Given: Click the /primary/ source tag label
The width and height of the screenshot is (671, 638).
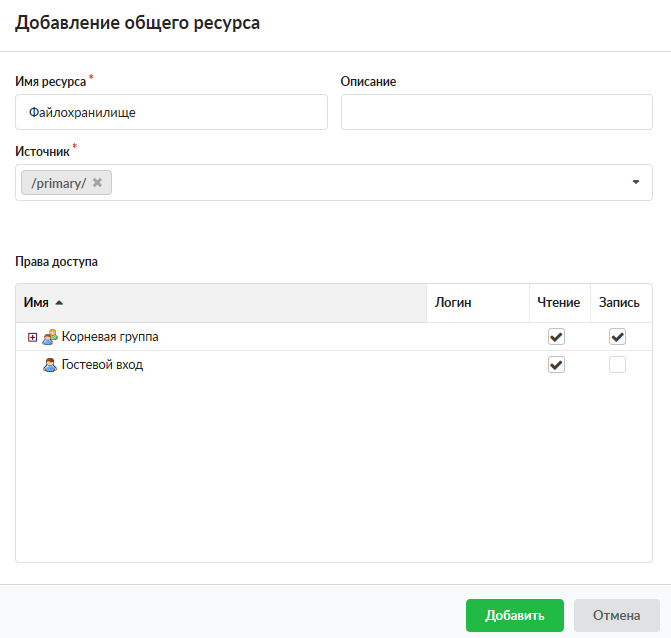Looking at the screenshot, I should [x=59, y=183].
